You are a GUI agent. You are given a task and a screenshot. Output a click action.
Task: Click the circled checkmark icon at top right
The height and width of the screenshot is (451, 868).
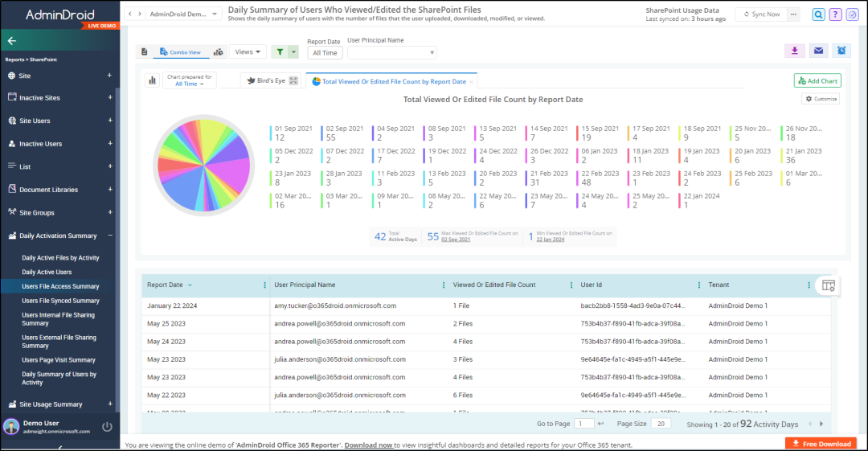(x=853, y=15)
